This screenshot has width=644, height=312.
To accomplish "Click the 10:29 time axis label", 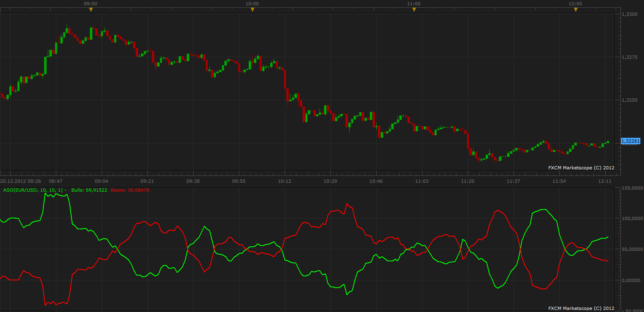I will click(x=331, y=181).
